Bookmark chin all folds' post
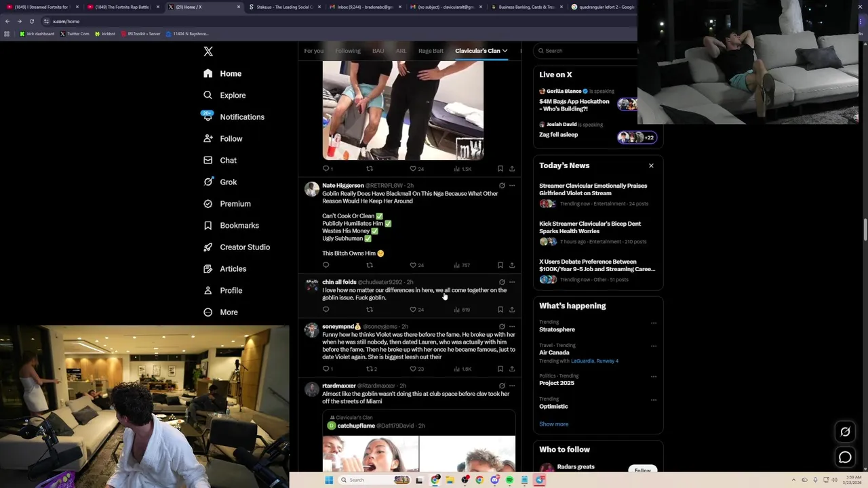 500,310
